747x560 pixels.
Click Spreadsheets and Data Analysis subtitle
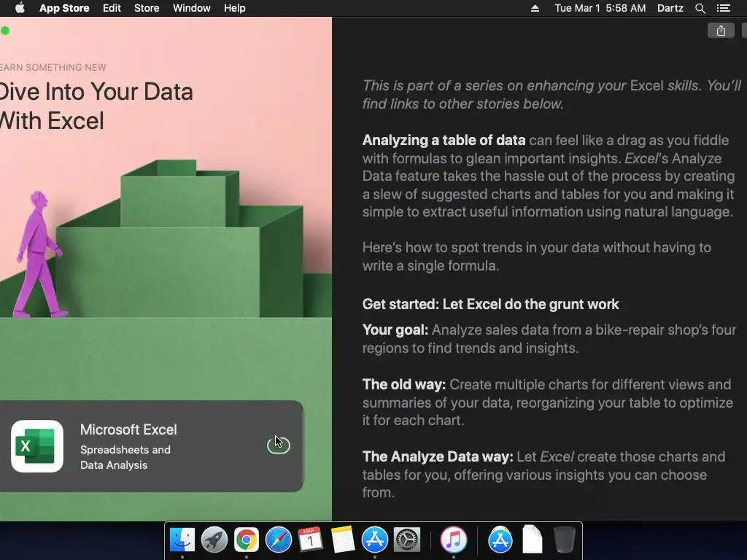pos(125,457)
